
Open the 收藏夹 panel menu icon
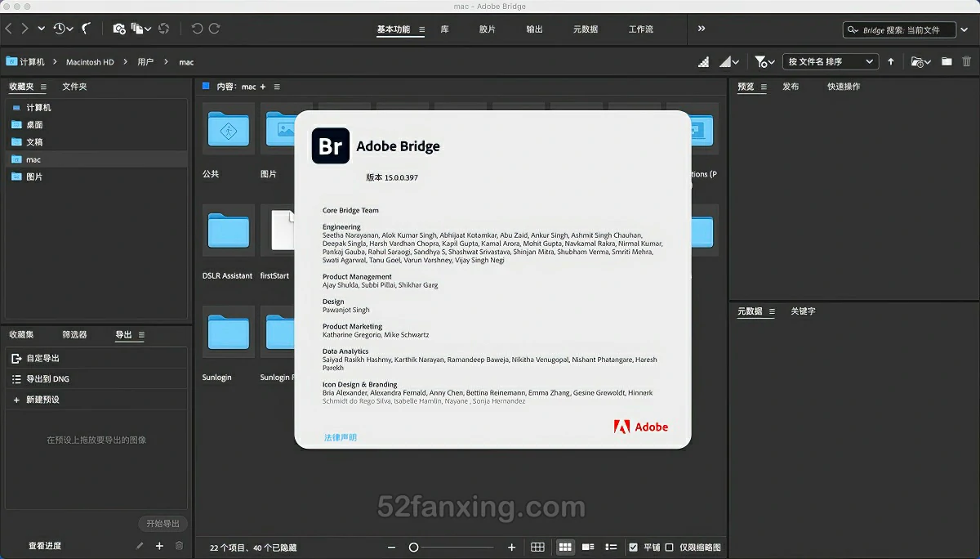[x=43, y=87]
